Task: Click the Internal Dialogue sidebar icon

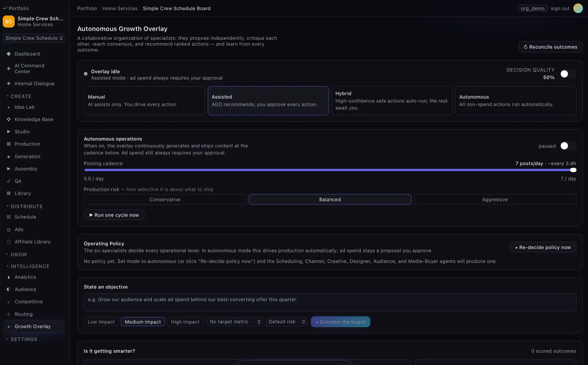Action: click(9, 84)
